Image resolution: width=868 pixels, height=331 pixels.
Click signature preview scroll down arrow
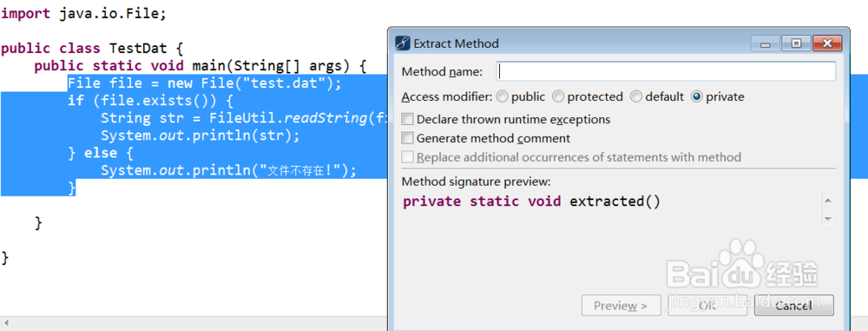827,219
